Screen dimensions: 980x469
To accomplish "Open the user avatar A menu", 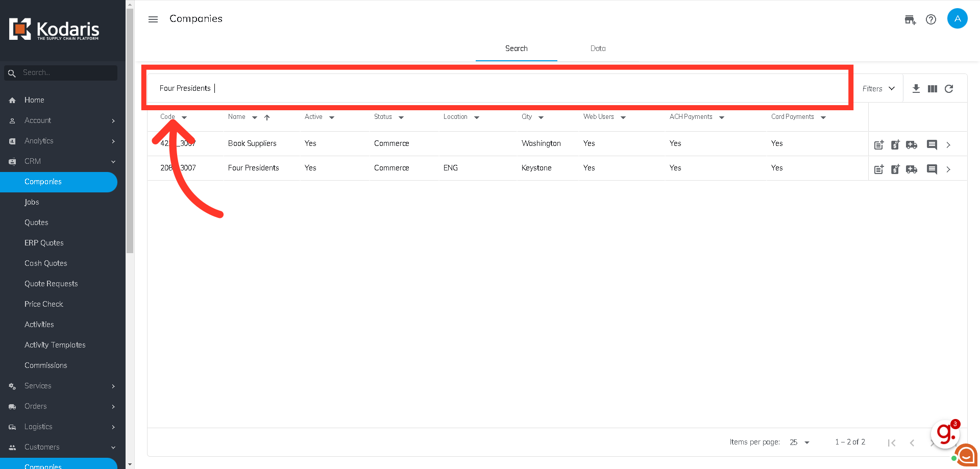I will pos(958,18).
